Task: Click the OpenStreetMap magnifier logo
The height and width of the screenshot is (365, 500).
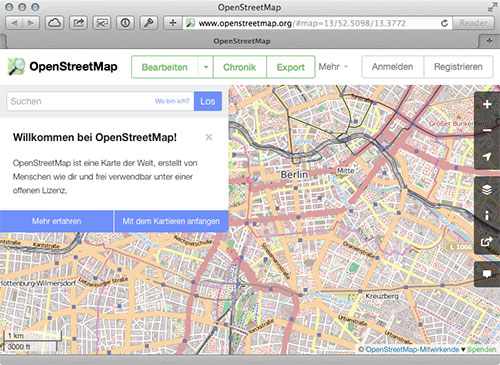Action: click(x=16, y=66)
